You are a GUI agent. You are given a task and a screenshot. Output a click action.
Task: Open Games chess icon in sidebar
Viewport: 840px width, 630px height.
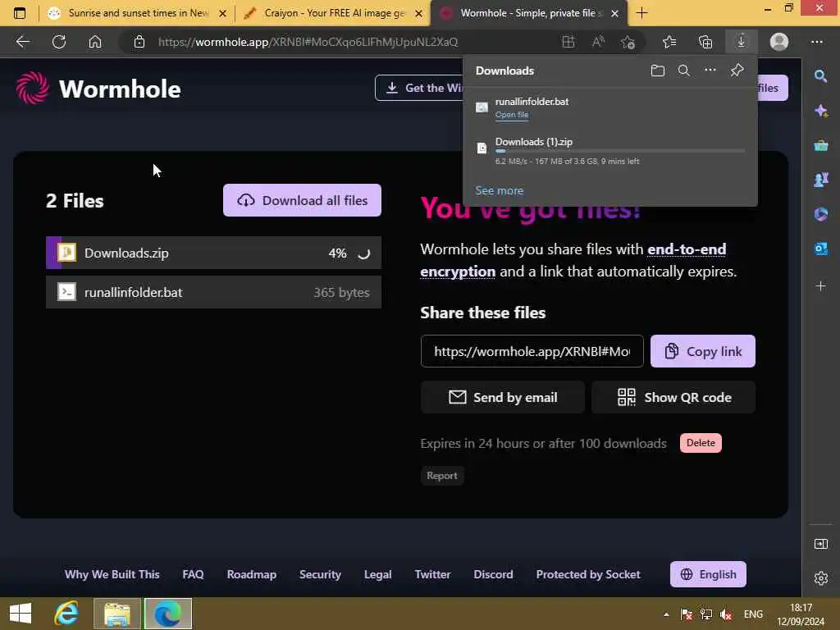820,180
